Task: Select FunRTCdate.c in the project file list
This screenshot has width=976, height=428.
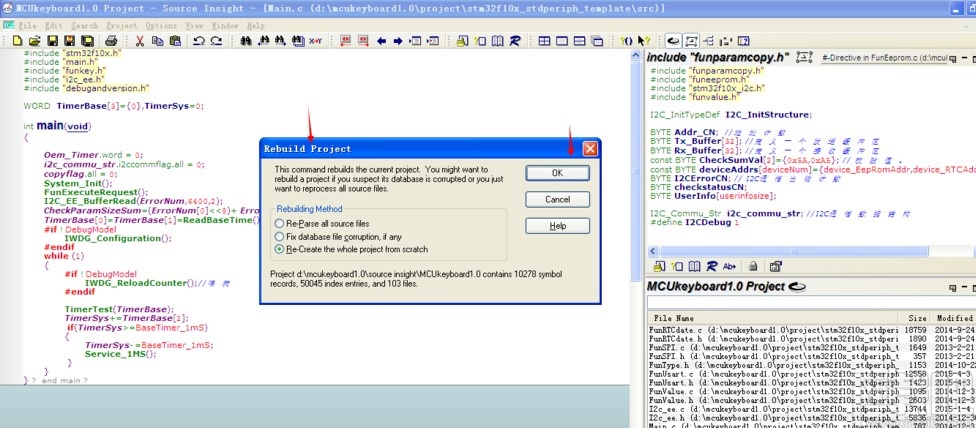Action: (x=774, y=330)
